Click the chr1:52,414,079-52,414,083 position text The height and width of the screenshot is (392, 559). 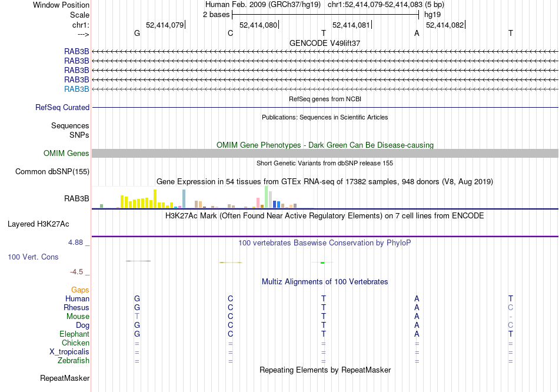coord(375,5)
